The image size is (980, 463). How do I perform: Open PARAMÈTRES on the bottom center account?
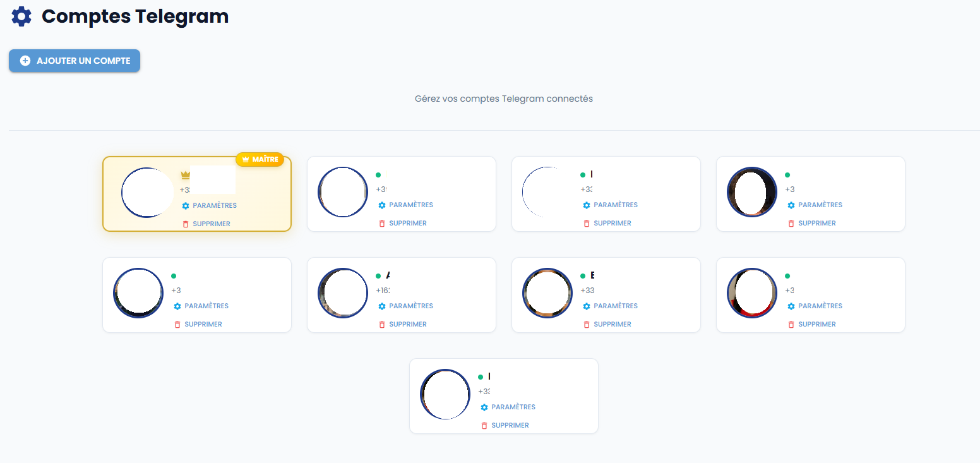click(x=512, y=407)
